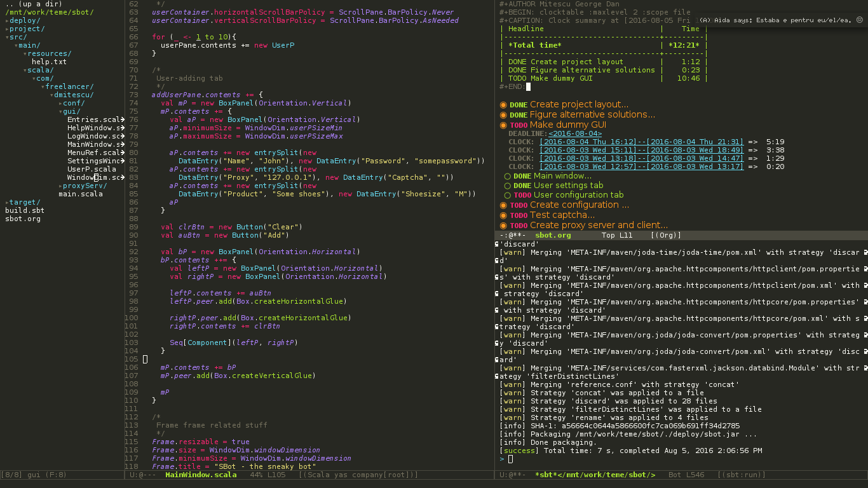Click the (sbt:run) mode indicator
This screenshot has width=868, height=488.
[742, 475]
